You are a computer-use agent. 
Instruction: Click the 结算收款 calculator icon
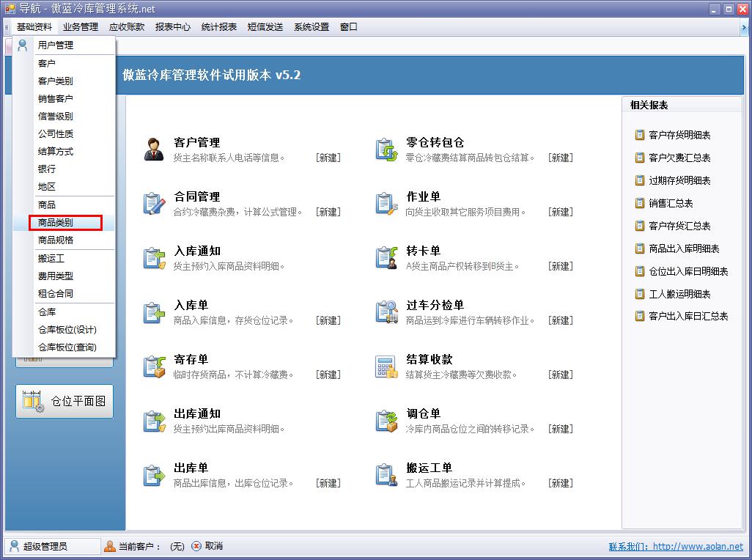pyautogui.click(x=386, y=366)
